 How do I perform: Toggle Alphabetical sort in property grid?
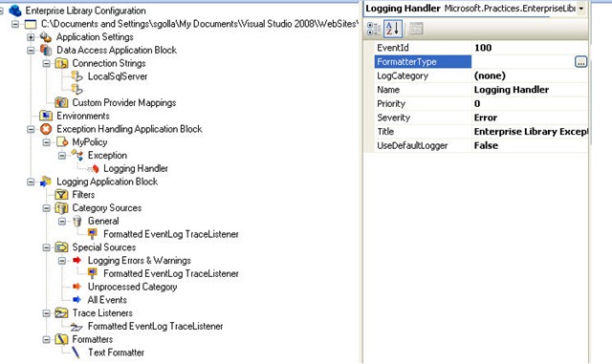pyautogui.click(x=393, y=29)
